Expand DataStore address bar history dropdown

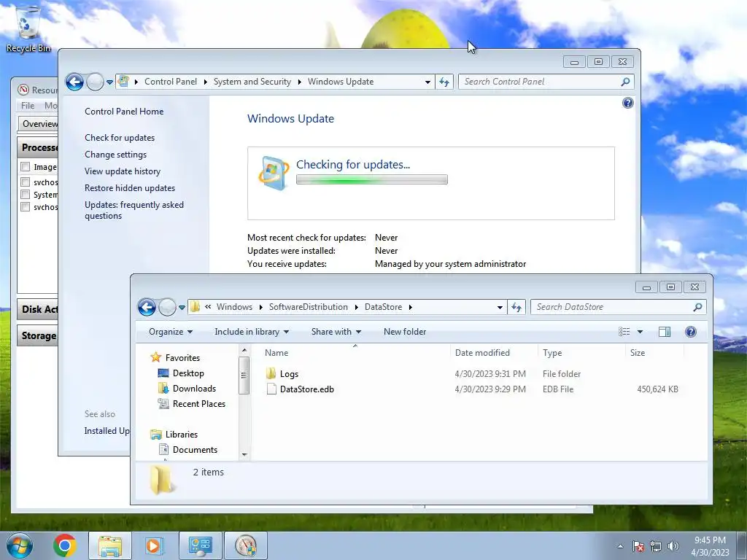[500, 308]
